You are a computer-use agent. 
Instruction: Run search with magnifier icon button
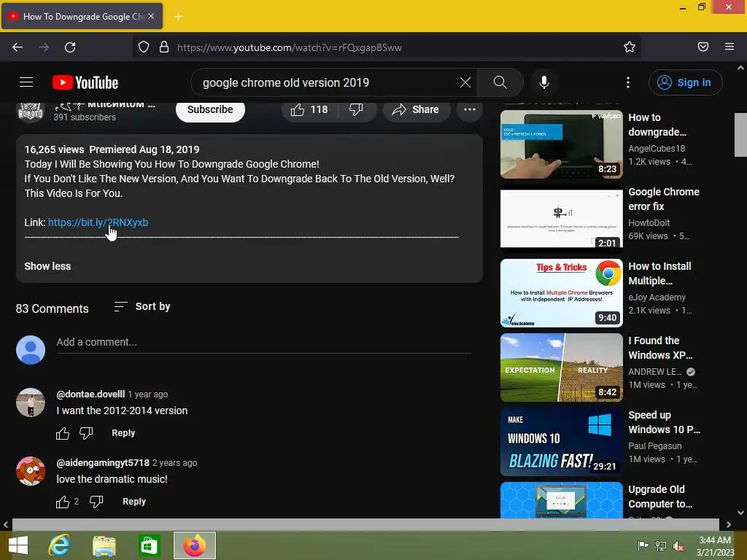(500, 82)
